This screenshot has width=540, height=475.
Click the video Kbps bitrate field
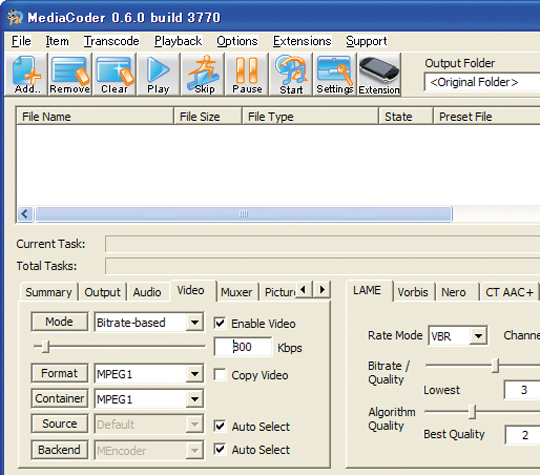pyautogui.click(x=242, y=347)
